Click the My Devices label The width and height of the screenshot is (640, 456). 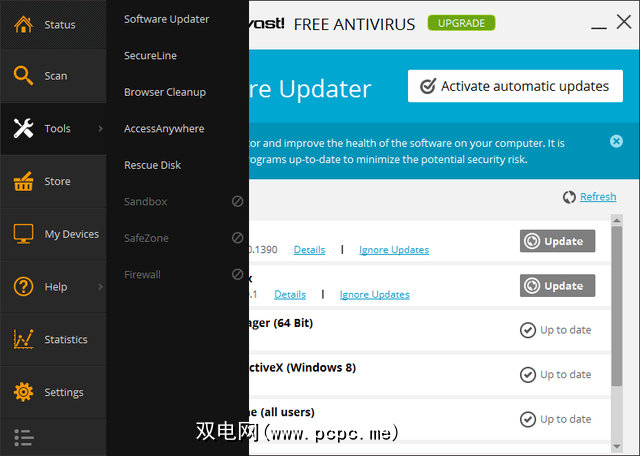tap(71, 234)
